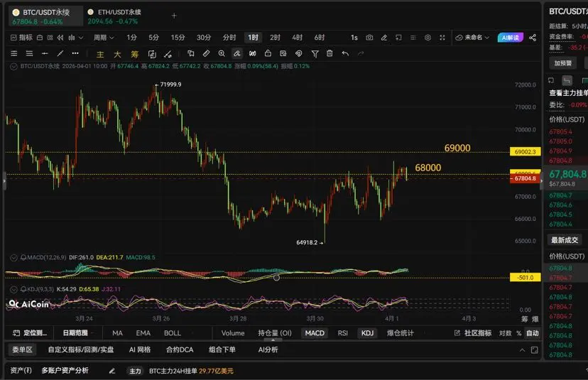The image size is (588, 380).
Task: Toggle 对数 log scale
Action: point(505,333)
